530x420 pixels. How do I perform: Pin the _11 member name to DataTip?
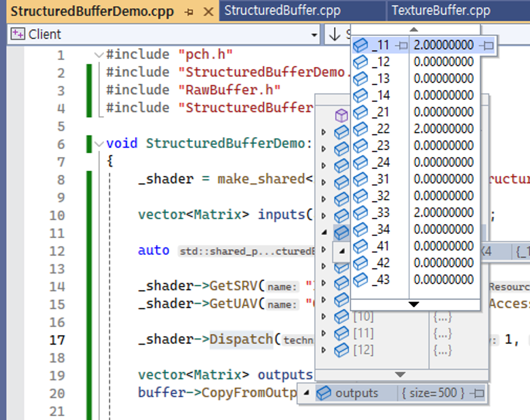[x=402, y=46]
